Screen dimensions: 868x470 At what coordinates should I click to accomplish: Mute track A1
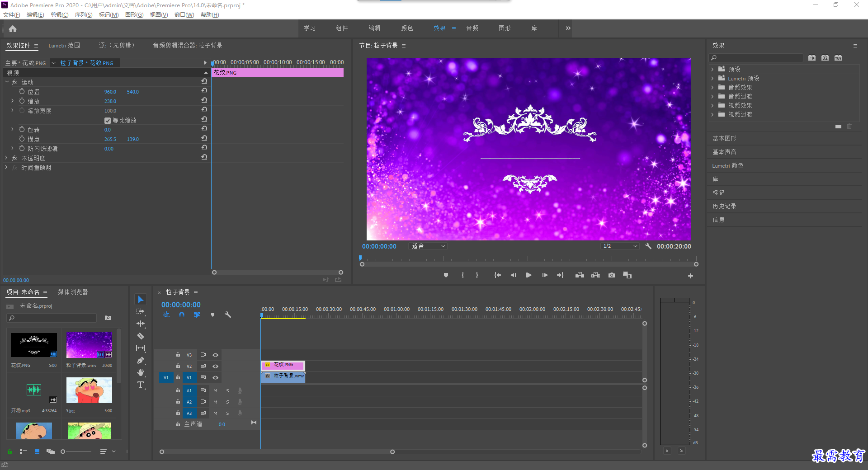(215, 391)
